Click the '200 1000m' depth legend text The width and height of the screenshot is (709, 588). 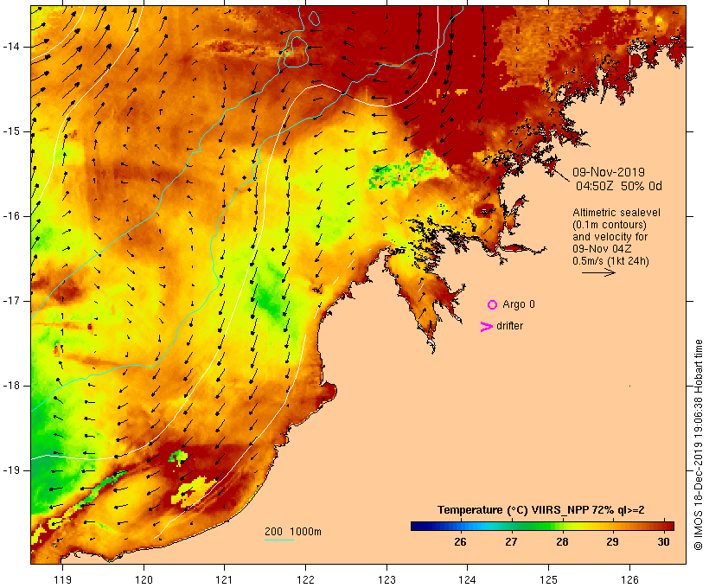click(x=293, y=532)
